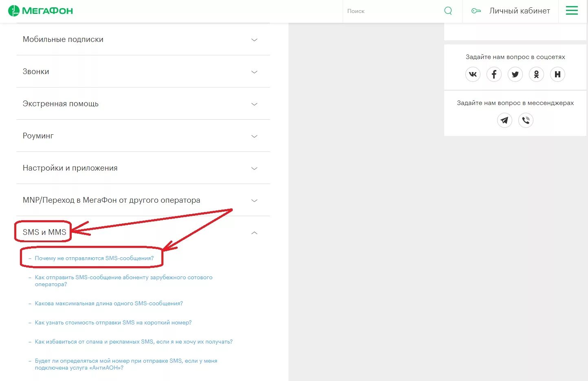Expand the Мобильные подписки chevron
Viewport: 588px width, 381px height.
tap(254, 40)
